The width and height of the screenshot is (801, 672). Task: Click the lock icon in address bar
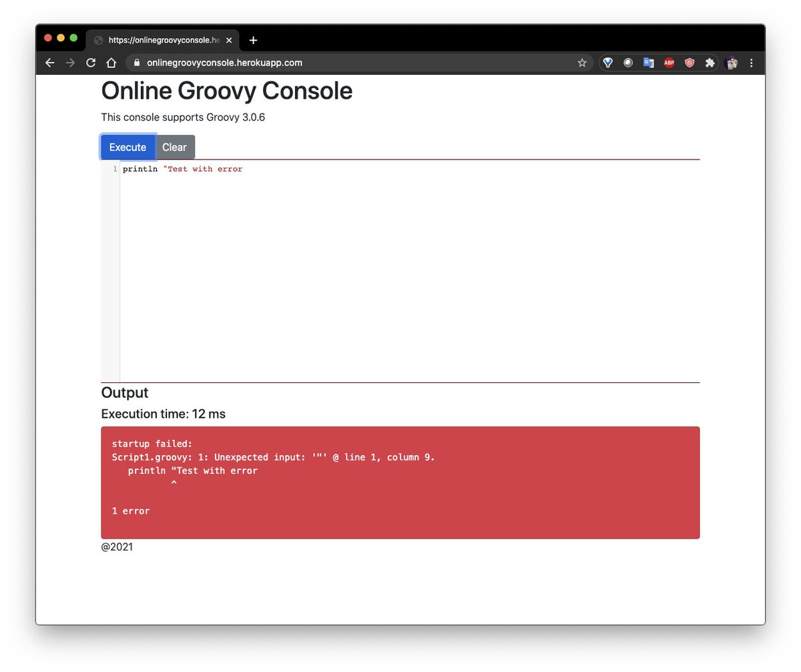tap(137, 63)
